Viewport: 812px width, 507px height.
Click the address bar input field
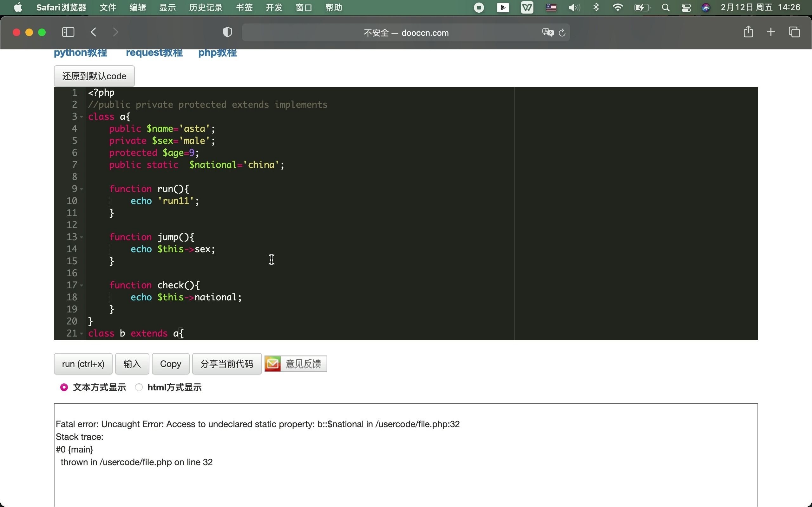coord(406,32)
